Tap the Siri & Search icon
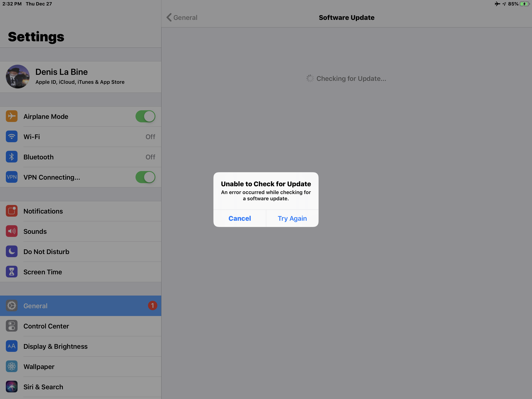 click(11, 387)
